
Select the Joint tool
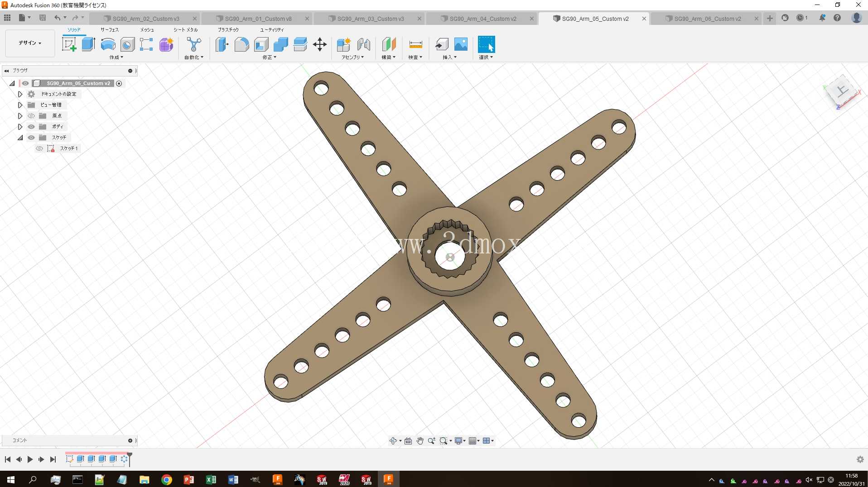point(363,44)
